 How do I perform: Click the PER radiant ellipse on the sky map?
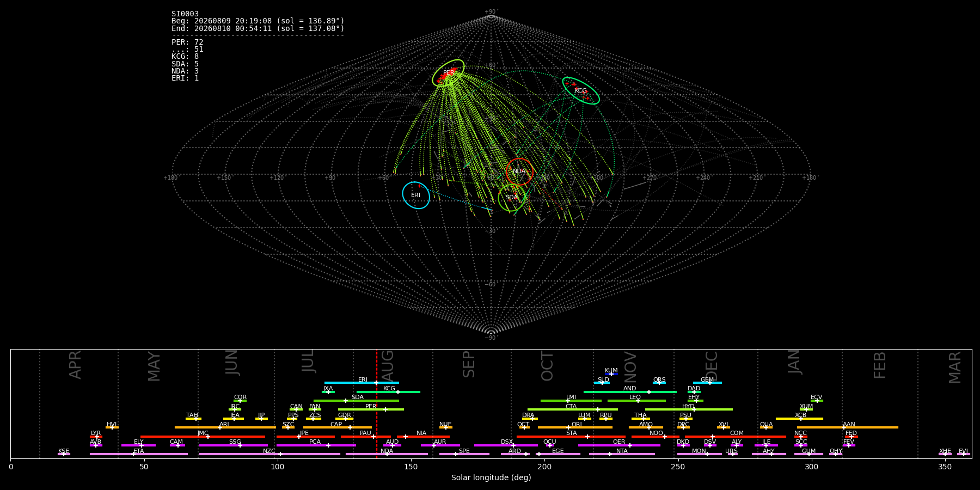(448, 73)
